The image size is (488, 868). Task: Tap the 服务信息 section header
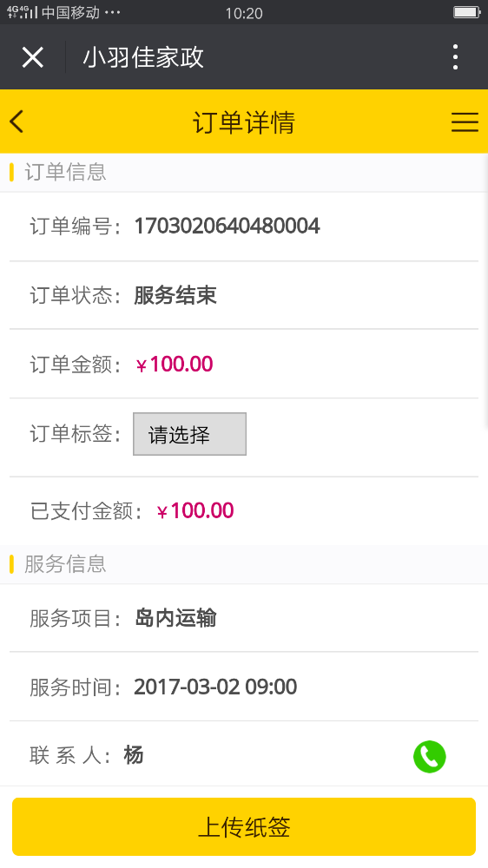click(65, 564)
